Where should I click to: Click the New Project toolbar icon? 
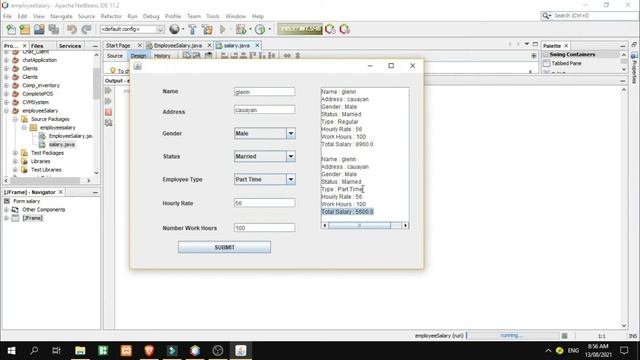[x=25, y=29]
